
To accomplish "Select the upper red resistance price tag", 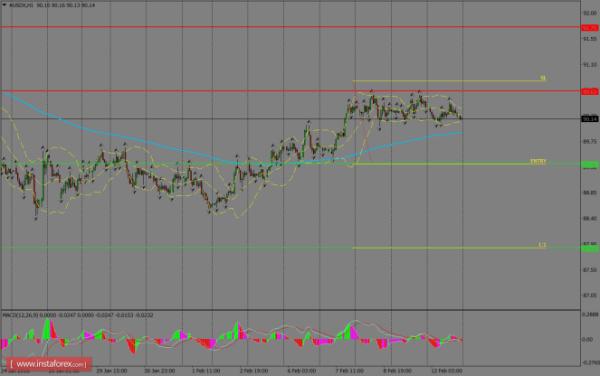I will click(x=590, y=28).
